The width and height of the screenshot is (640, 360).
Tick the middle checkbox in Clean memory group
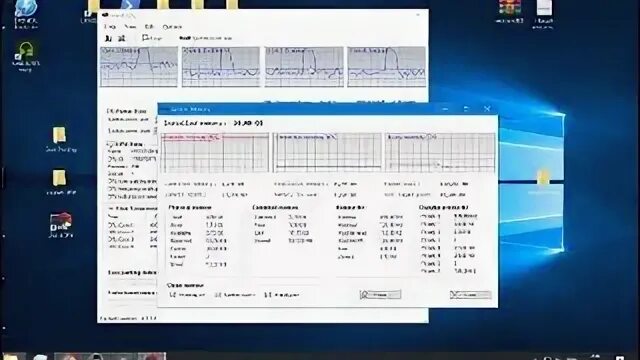(x=218, y=295)
